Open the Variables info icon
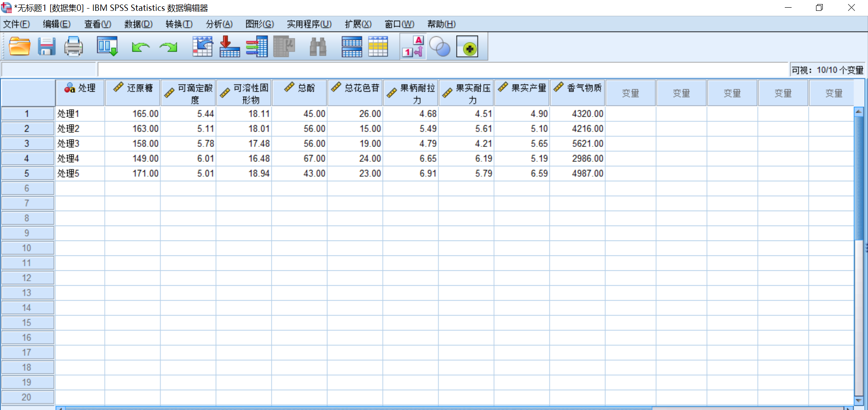This screenshot has width=868, height=410. point(256,47)
